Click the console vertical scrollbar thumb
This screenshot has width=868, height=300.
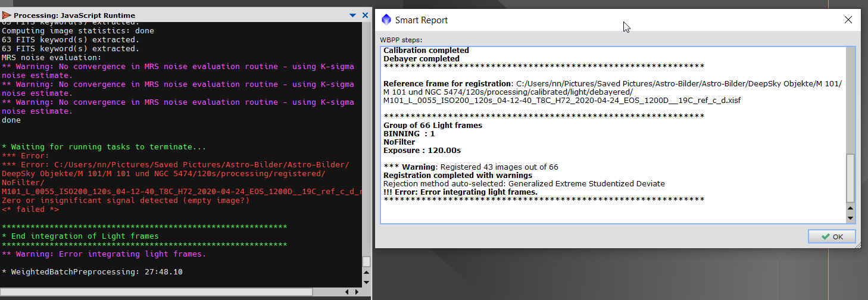coord(366,261)
